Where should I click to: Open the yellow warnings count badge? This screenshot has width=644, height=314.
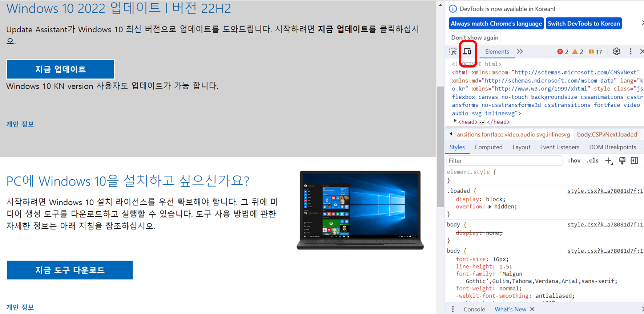(577, 52)
